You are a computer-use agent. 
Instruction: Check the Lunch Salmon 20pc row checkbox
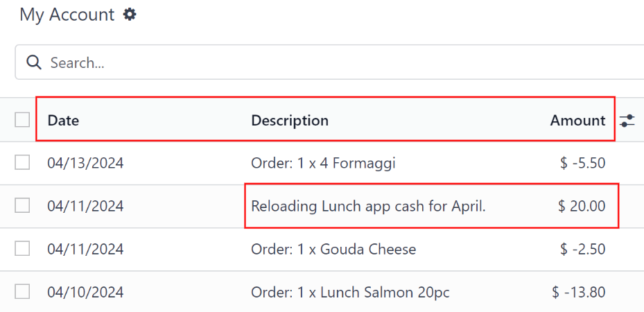click(x=22, y=292)
